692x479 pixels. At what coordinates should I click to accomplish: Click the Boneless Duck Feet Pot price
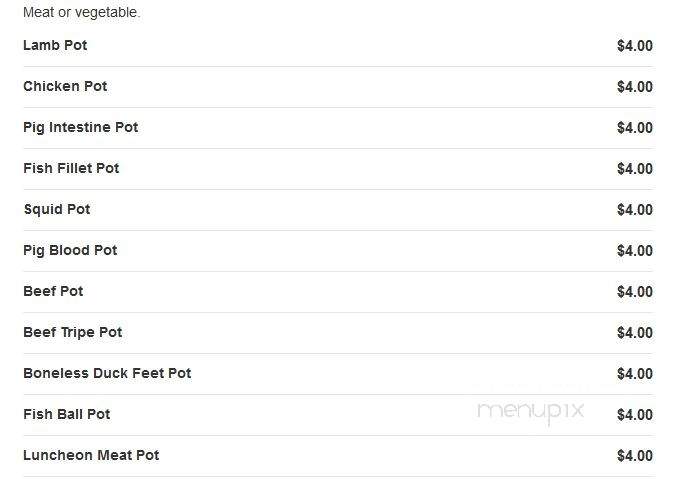click(x=635, y=374)
